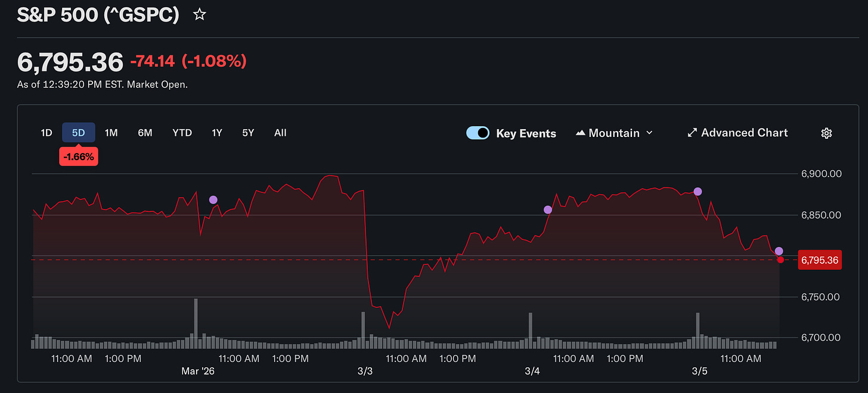Click the 6,750.00 axis label

click(x=821, y=297)
